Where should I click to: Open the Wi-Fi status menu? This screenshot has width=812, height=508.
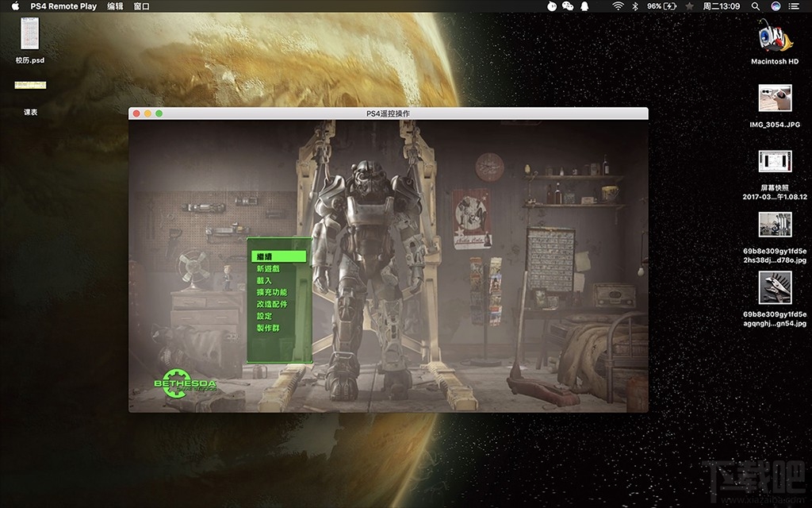[618, 6]
